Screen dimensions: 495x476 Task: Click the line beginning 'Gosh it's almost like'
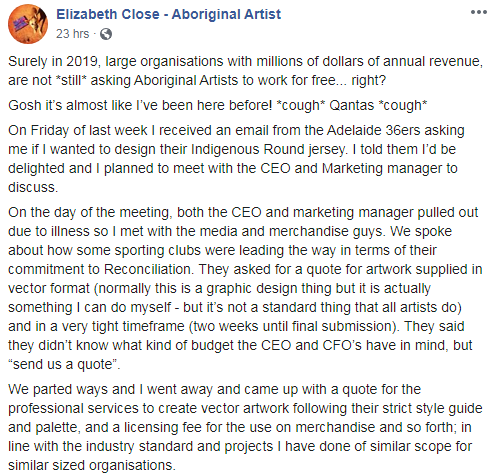click(x=218, y=105)
